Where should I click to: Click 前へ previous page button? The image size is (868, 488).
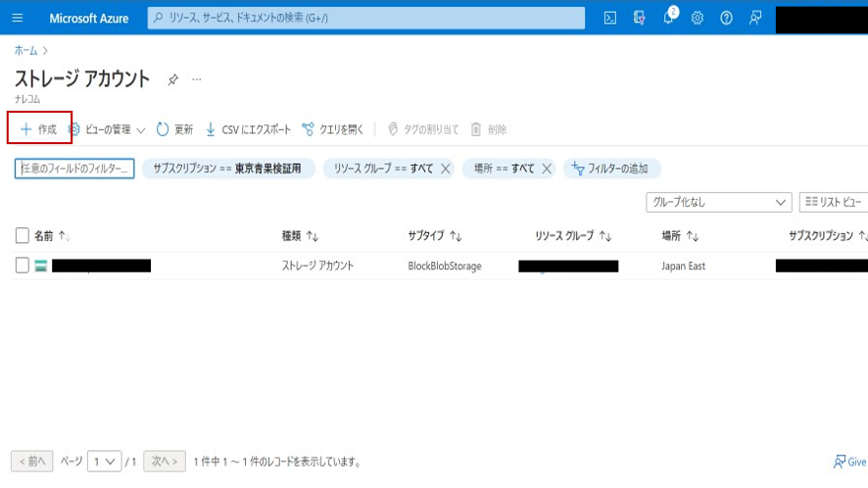(32, 461)
